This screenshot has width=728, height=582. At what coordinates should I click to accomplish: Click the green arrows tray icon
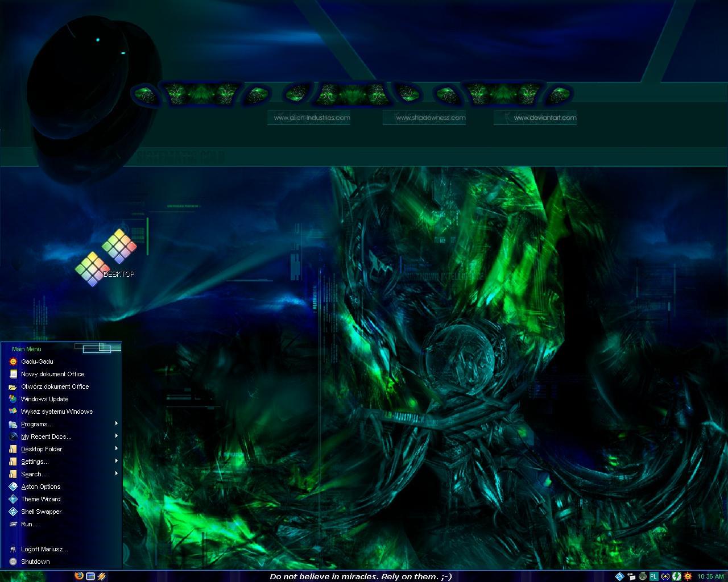tap(676, 576)
